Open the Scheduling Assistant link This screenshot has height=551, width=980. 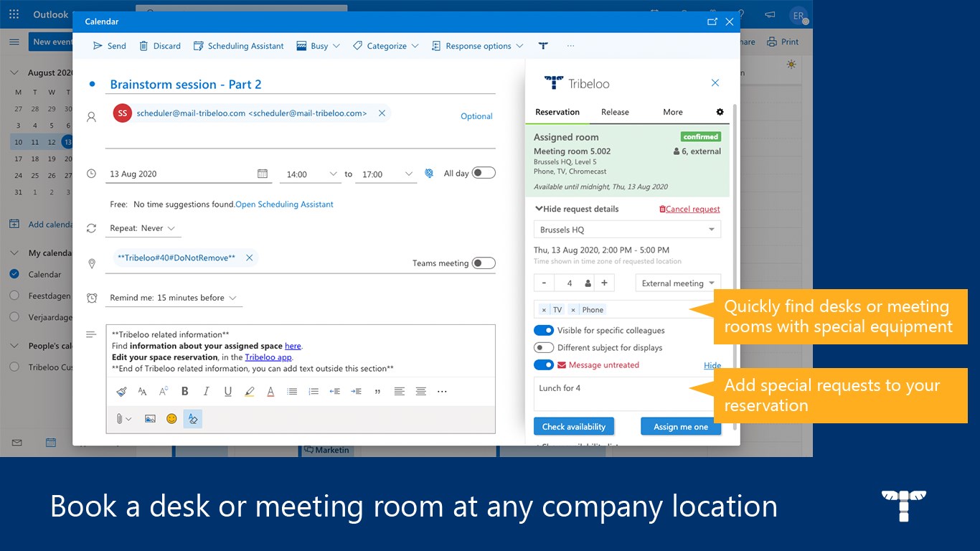click(x=284, y=204)
